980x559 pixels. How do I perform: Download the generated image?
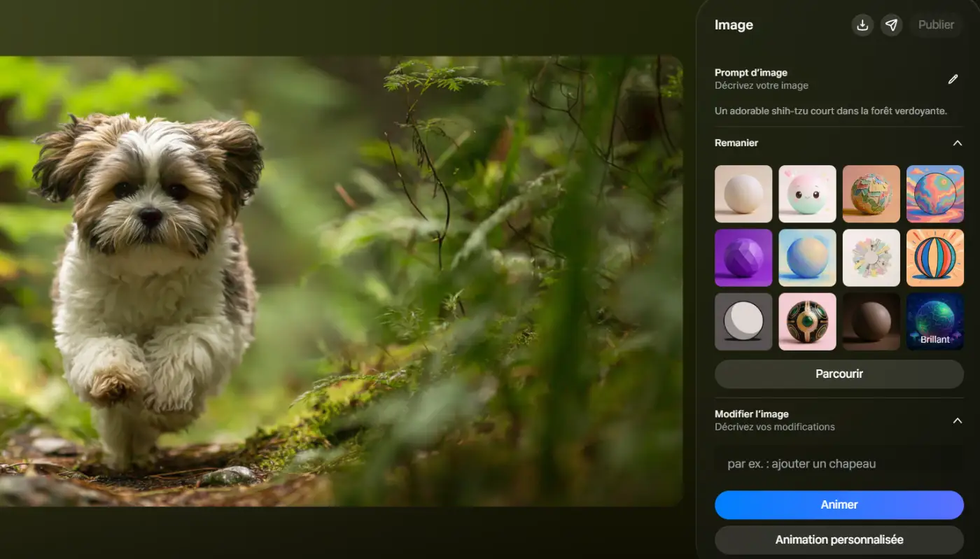[x=862, y=24]
